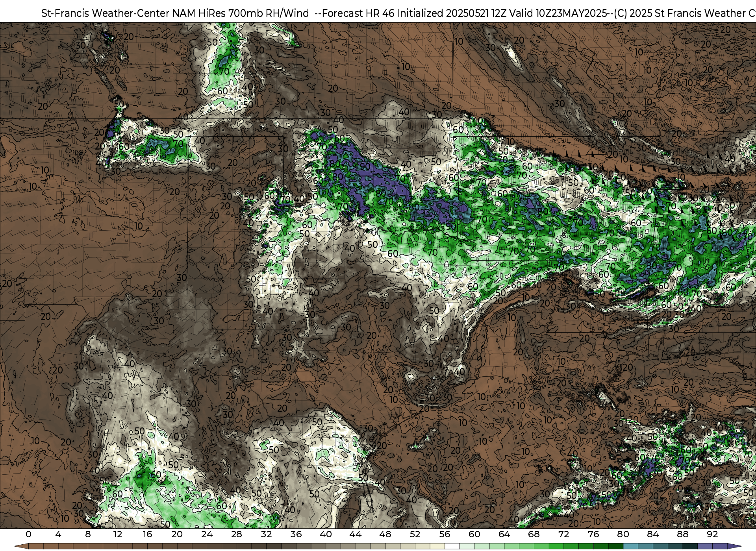Click the colorbar tick label "68"
Viewport: 756px width, 551px height.
534,534
